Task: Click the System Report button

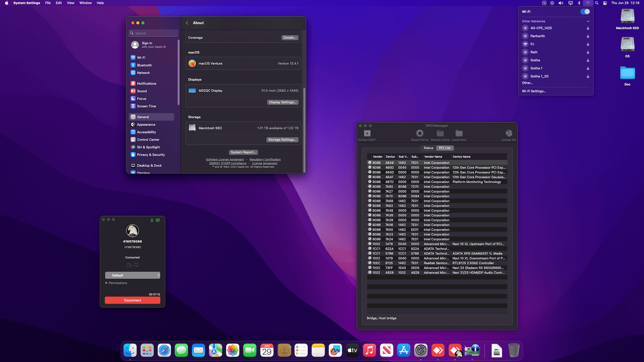Action: (x=243, y=153)
